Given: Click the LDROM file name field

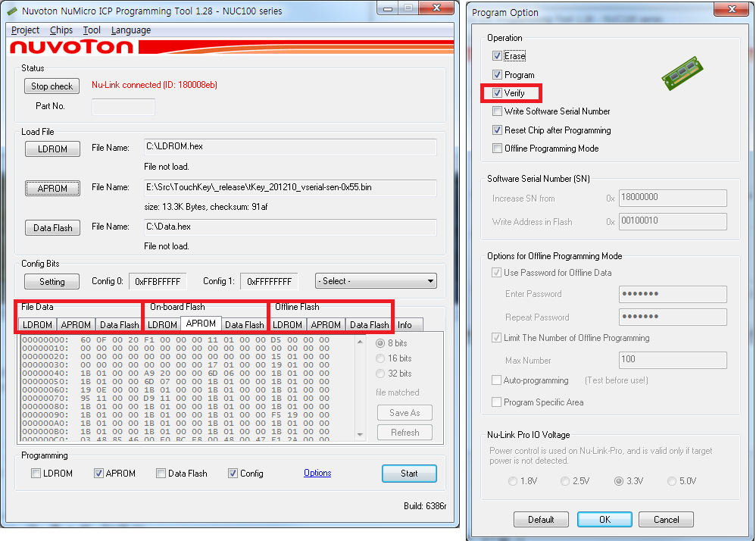Looking at the screenshot, I should pyautogui.click(x=290, y=147).
